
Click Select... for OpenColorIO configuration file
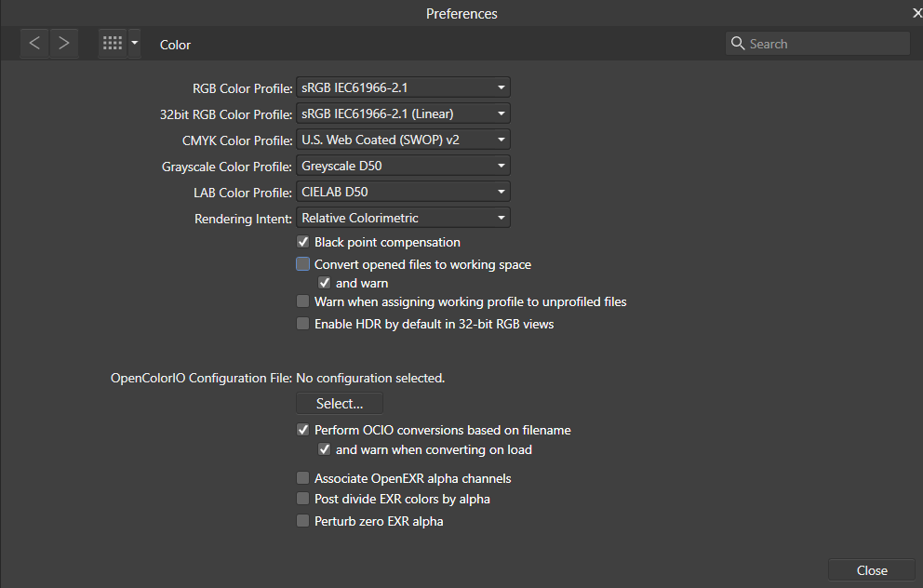click(340, 404)
